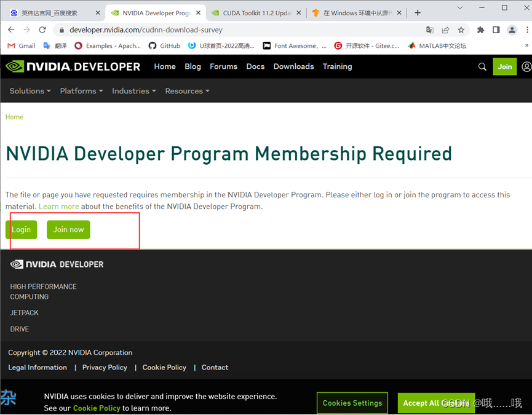Open the Font Awesome bookmark
The height and width of the screenshot is (415, 532).
[295, 45]
